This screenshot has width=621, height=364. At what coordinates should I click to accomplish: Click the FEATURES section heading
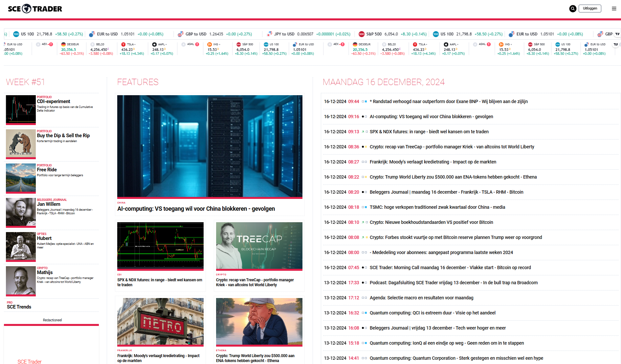pos(138,82)
